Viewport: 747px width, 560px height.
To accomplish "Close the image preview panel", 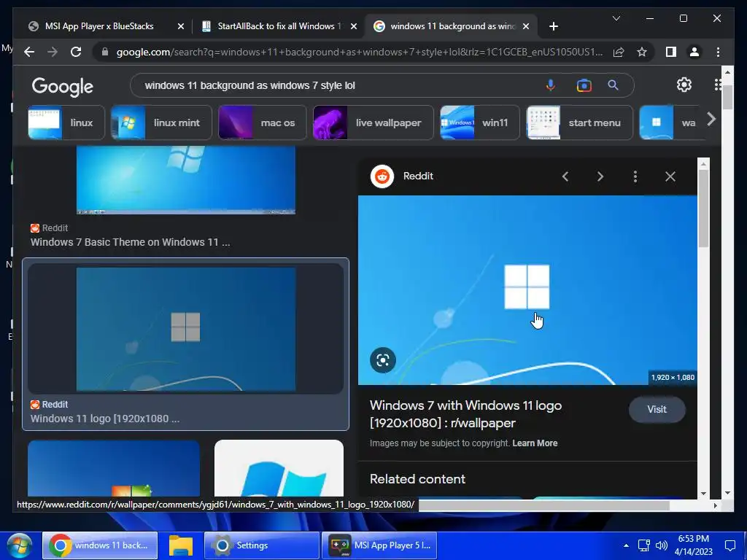I will tap(670, 176).
